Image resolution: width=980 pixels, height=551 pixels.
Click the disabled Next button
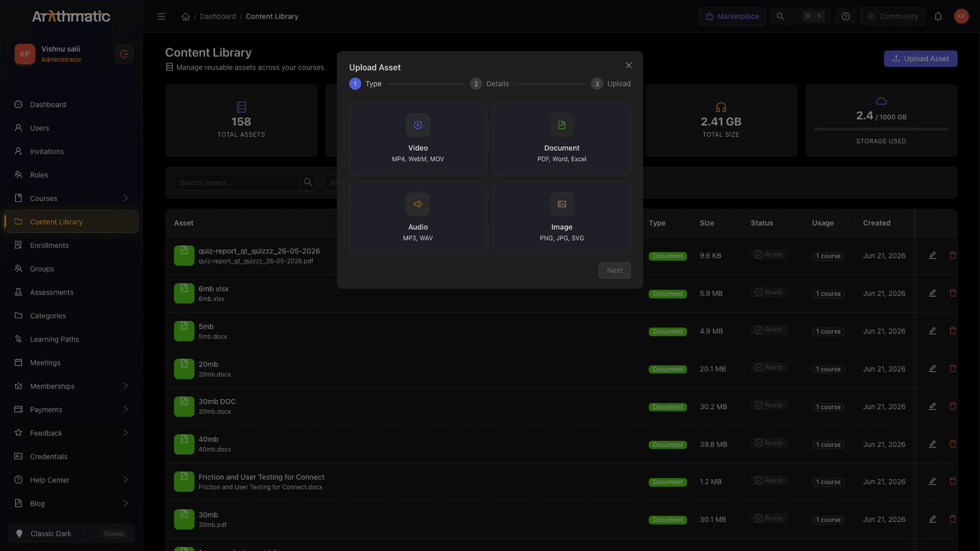[615, 270]
